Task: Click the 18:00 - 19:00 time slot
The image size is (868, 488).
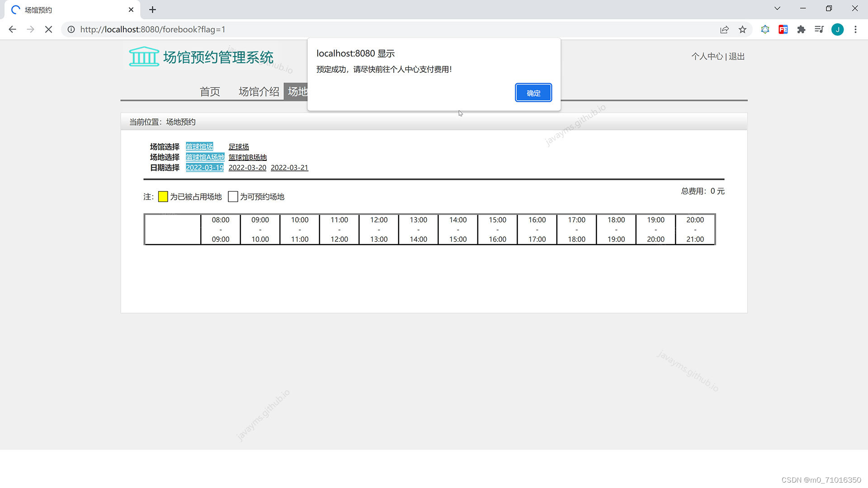Action: (x=616, y=229)
